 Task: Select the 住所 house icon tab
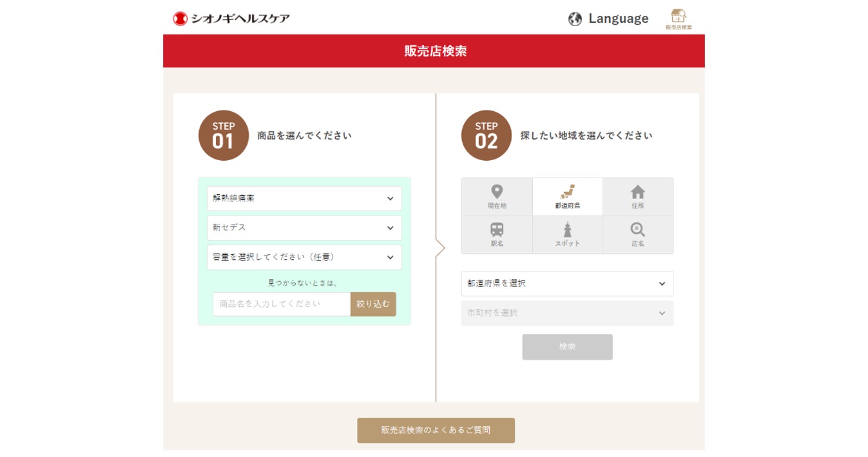pyautogui.click(x=638, y=196)
